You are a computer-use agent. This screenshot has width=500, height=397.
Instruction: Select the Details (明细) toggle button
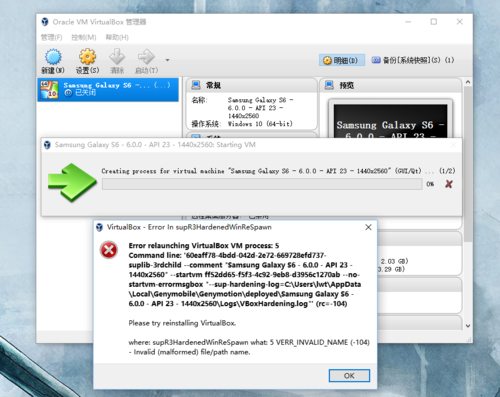[x=342, y=60]
